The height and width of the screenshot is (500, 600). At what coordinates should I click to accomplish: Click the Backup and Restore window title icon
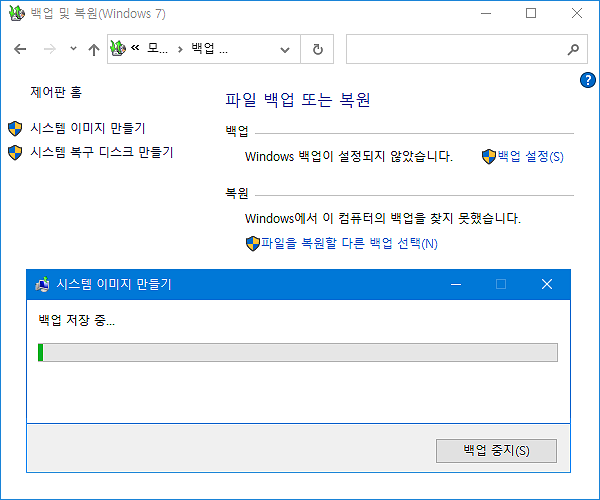pyautogui.click(x=16, y=13)
